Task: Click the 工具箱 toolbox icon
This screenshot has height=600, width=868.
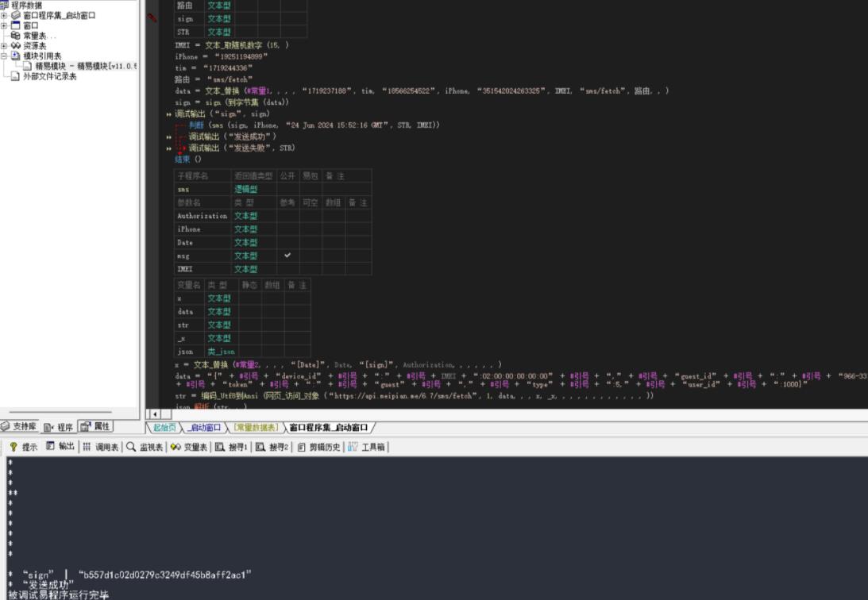Action: coord(353,447)
